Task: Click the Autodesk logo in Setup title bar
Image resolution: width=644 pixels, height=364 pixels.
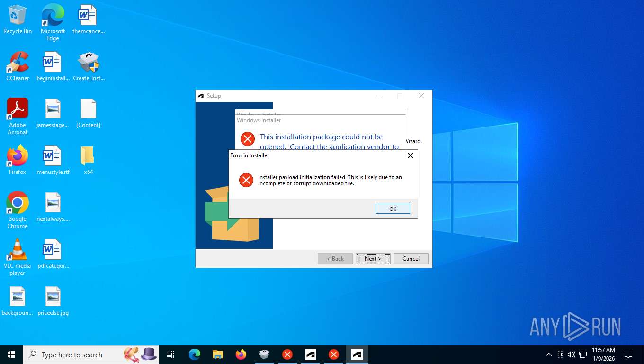Action: [x=201, y=96]
